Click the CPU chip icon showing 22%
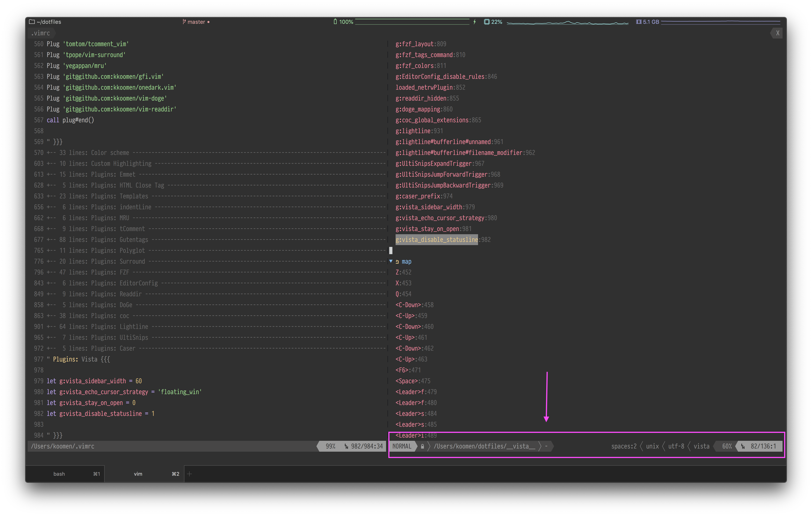The height and width of the screenshot is (516, 812). 487,22
